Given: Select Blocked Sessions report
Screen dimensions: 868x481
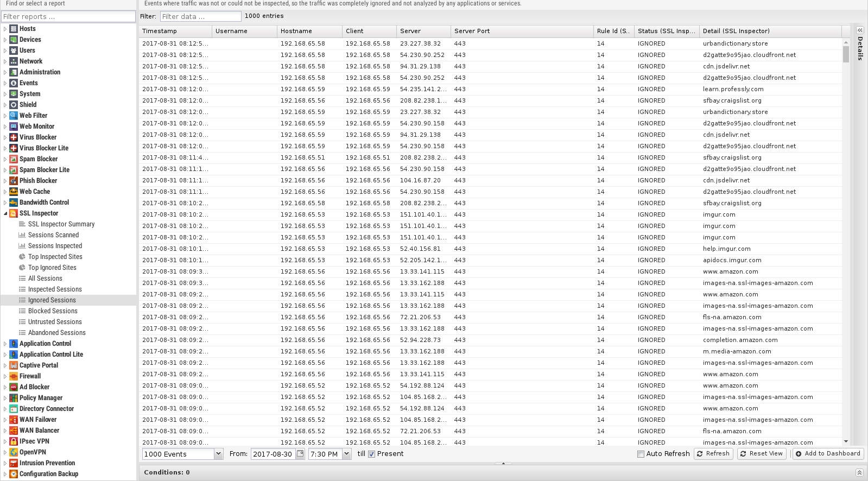Looking at the screenshot, I should pyautogui.click(x=53, y=311).
